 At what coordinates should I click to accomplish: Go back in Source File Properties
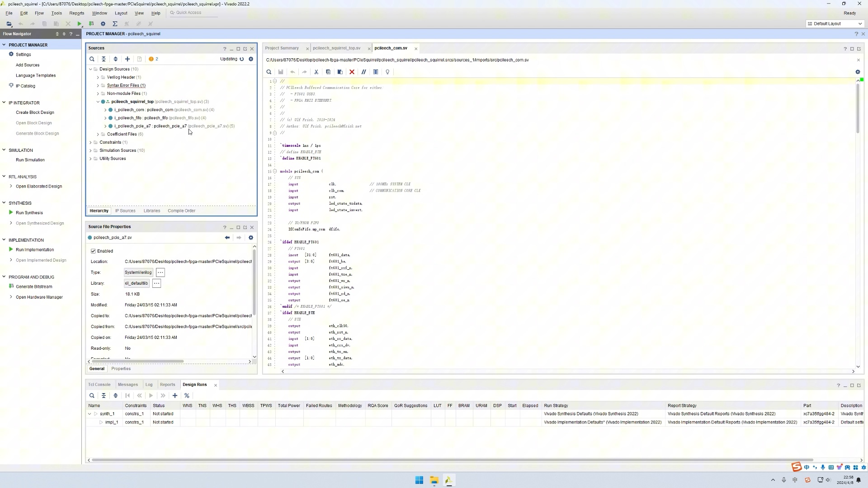[227, 238]
